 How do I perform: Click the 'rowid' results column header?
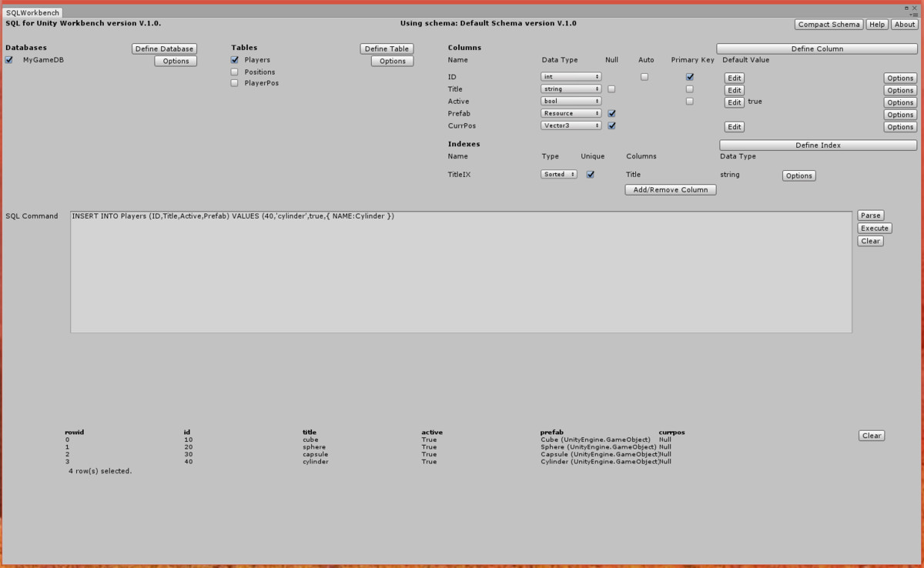tap(74, 433)
